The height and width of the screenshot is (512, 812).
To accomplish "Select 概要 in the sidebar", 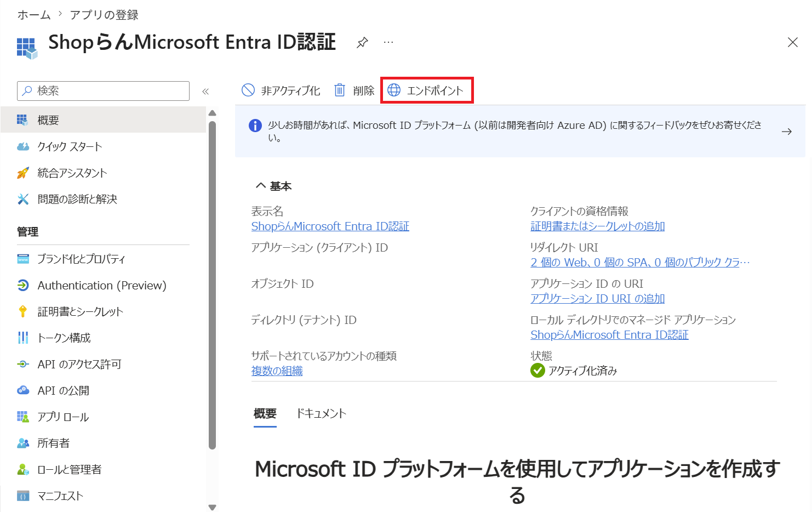I will [103, 120].
